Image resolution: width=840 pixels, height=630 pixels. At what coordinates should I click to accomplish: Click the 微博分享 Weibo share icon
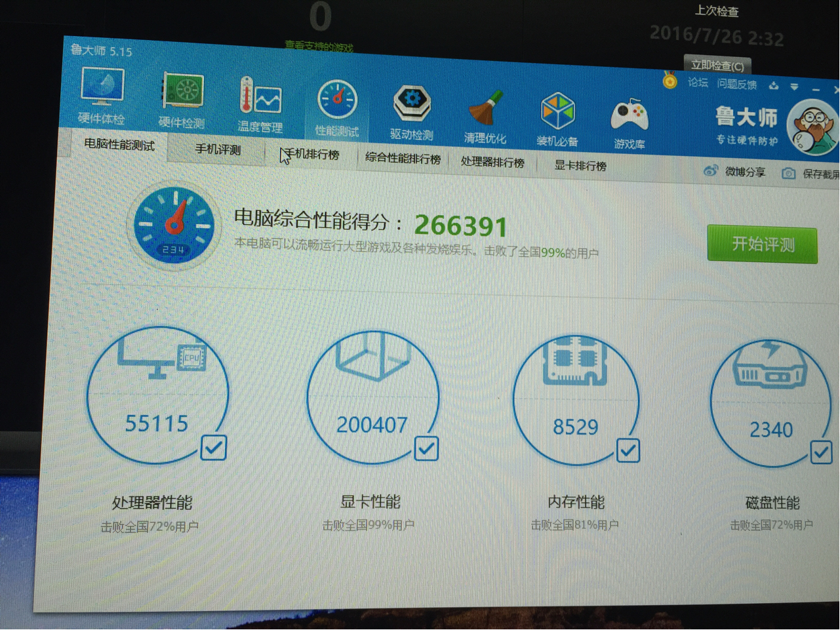click(x=711, y=171)
